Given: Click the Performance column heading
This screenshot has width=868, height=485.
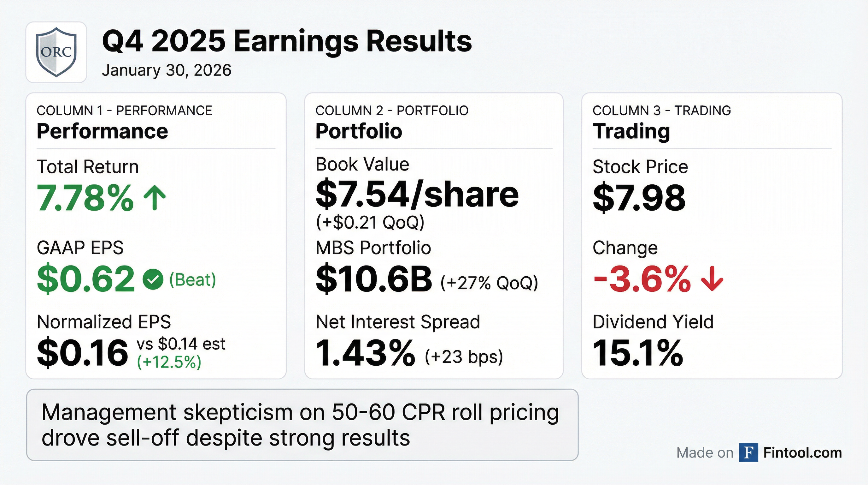Looking at the screenshot, I should 102,131.
